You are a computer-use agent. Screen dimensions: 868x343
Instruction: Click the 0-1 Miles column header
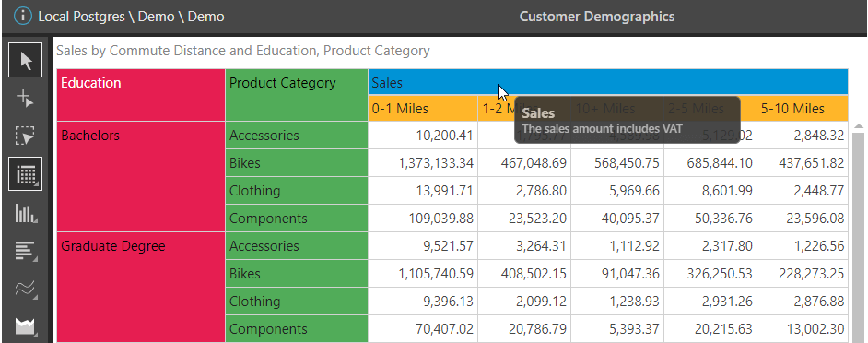click(422, 108)
